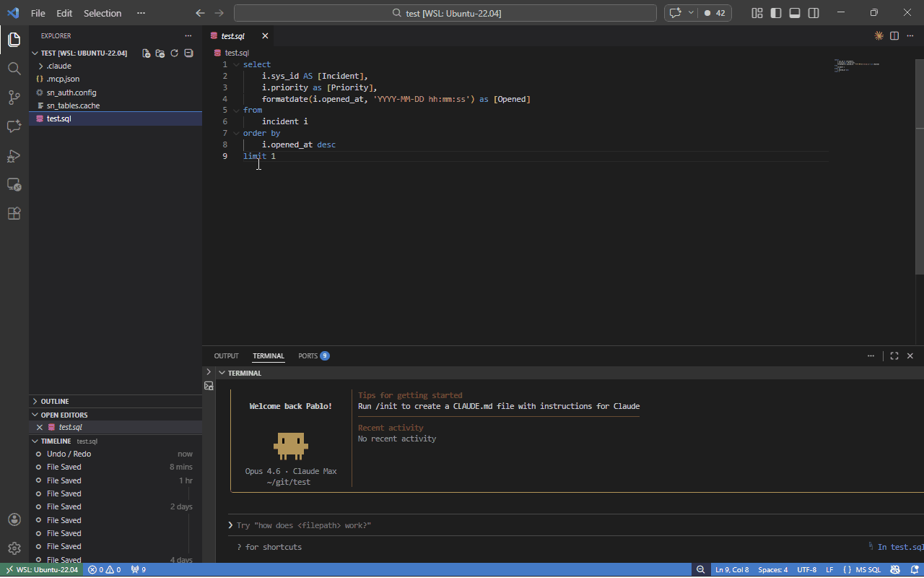Image resolution: width=924 pixels, height=578 pixels.
Task: Click WSL: Ubuntu-22.04 remote indicator
Action: pos(41,569)
